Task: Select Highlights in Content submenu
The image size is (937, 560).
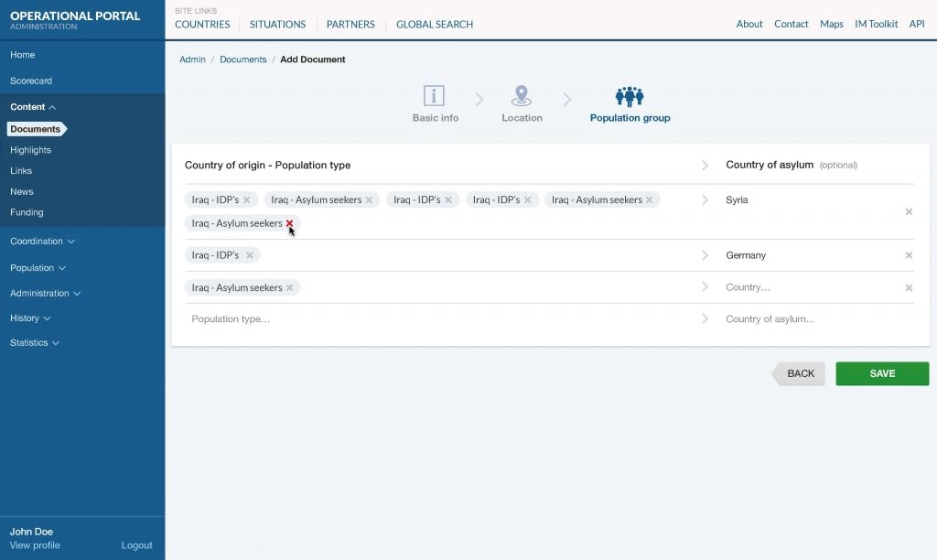Action: (30, 150)
